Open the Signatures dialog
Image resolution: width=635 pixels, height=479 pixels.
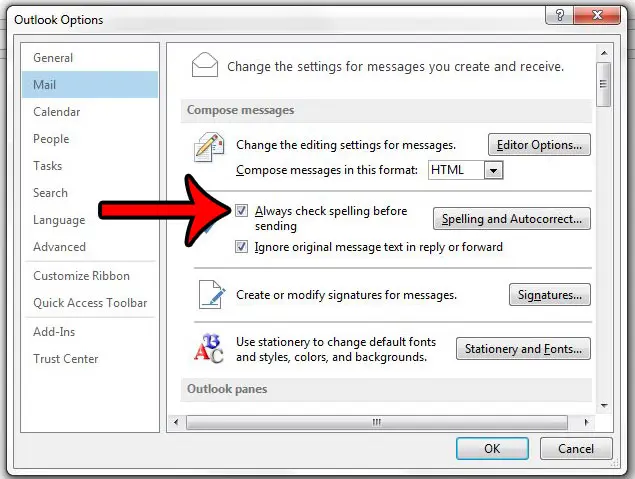click(x=550, y=295)
